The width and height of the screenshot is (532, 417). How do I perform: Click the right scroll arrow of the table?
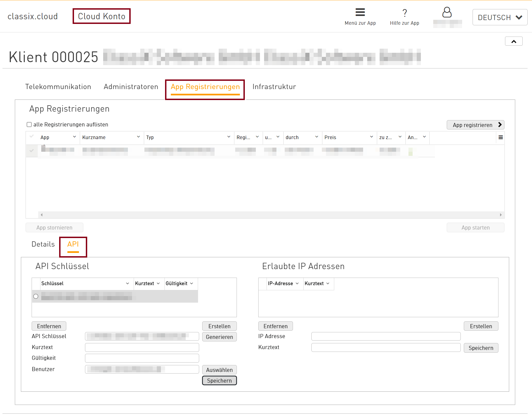(500, 215)
